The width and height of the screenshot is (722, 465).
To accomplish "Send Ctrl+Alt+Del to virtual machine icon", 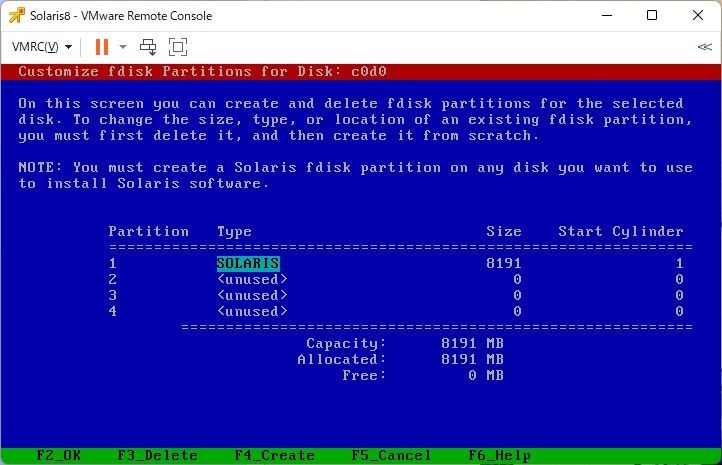I will coord(148,46).
